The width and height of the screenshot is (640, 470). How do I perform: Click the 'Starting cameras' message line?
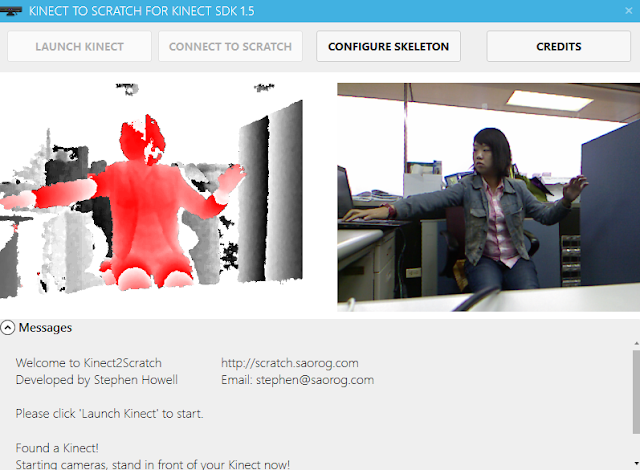[x=153, y=464]
